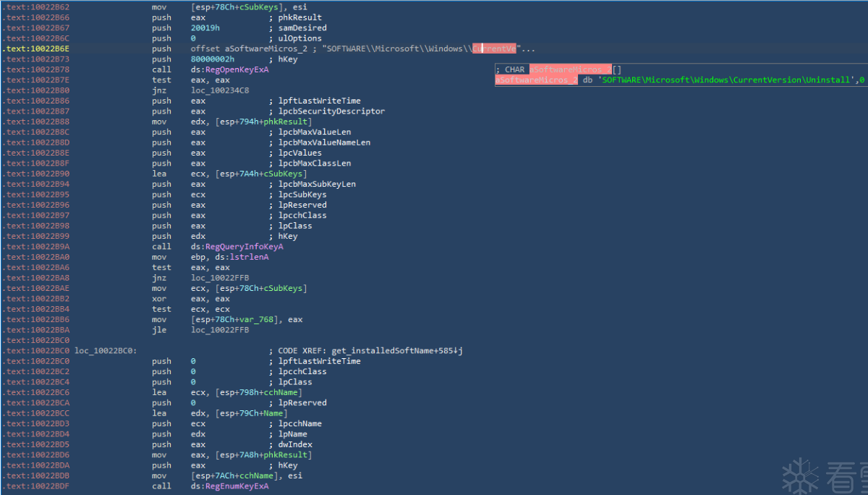Click the xor eax, eax instruction
The width and height of the screenshot is (868, 495).
click(191, 299)
